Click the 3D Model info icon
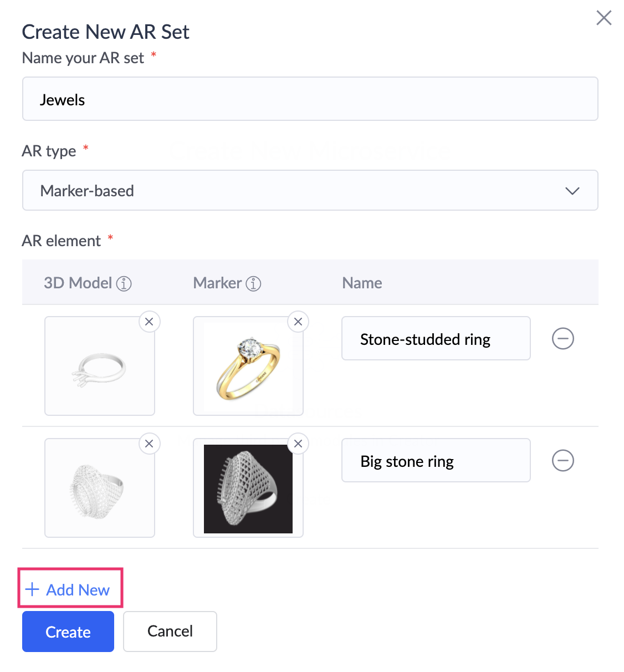The height and width of the screenshot is (672, 624). (124, 283)
